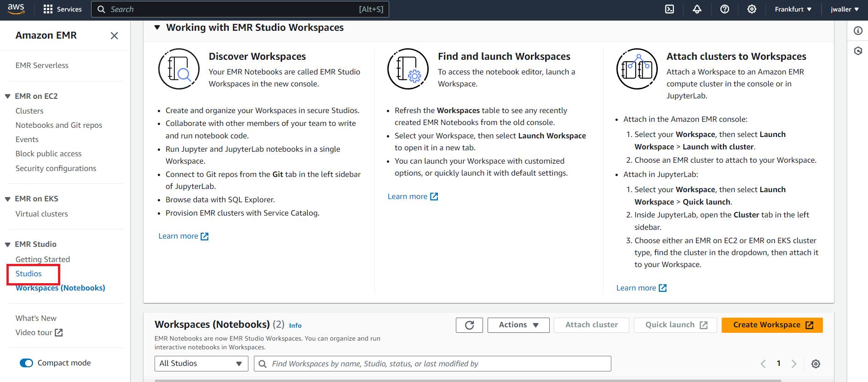Open Virtual clusters
The width and height of the screenshot is (868, 382).
click(x=41, y=214)
